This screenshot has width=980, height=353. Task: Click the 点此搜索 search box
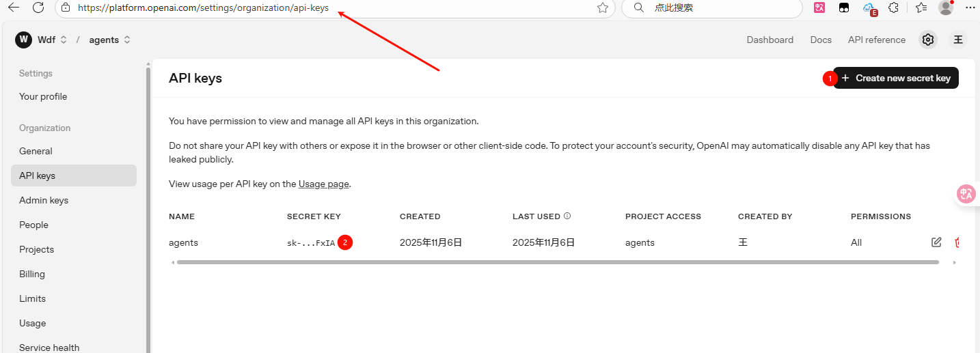(711, 8)
